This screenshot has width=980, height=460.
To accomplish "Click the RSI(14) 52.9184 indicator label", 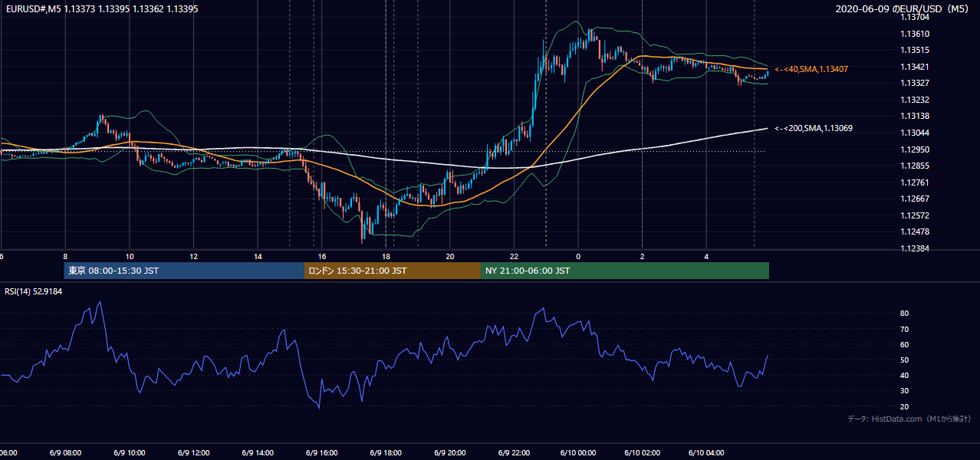I will 34,291.
